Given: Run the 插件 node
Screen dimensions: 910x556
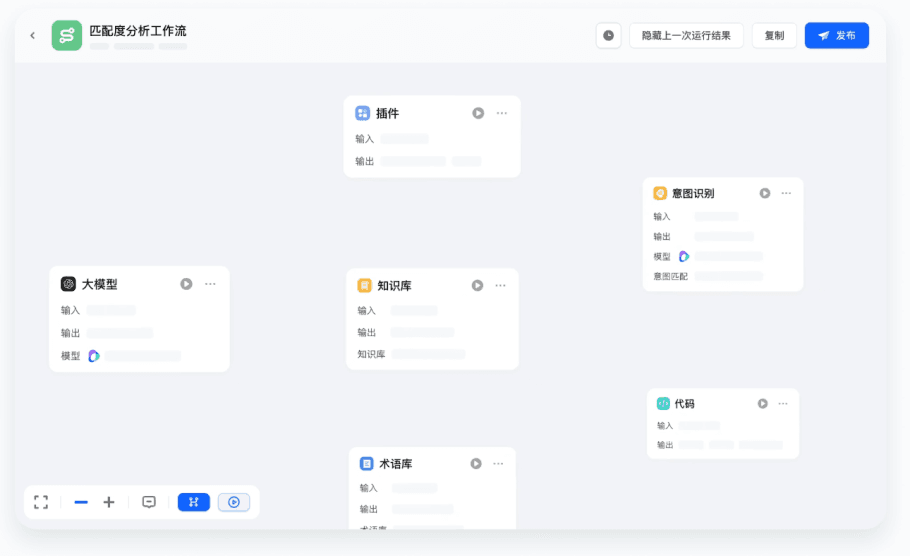Looking at the screenshot, I should 478,113.
